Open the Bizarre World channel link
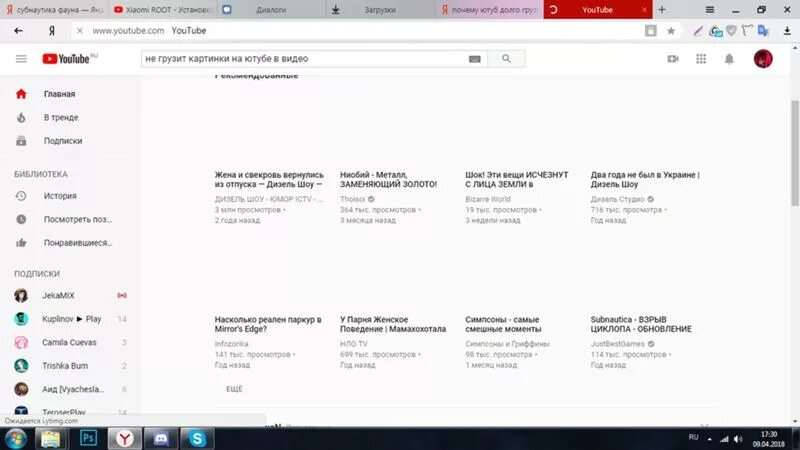 pos(488,199)
